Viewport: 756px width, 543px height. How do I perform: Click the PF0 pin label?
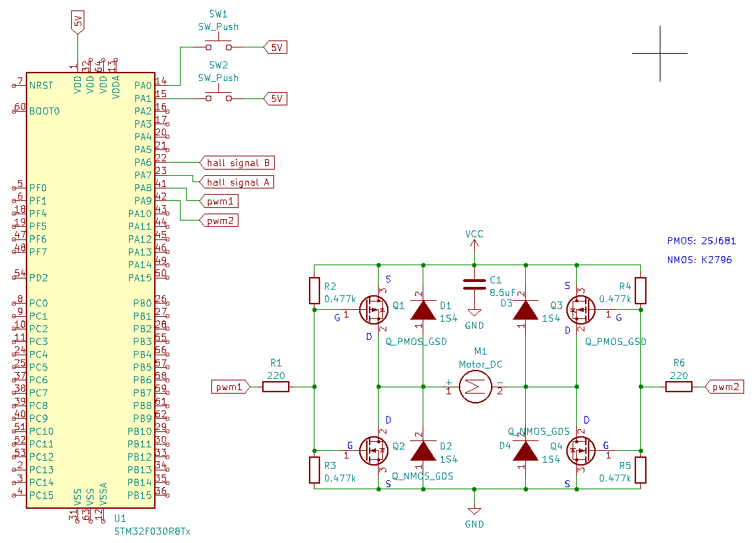click(38, 188)
